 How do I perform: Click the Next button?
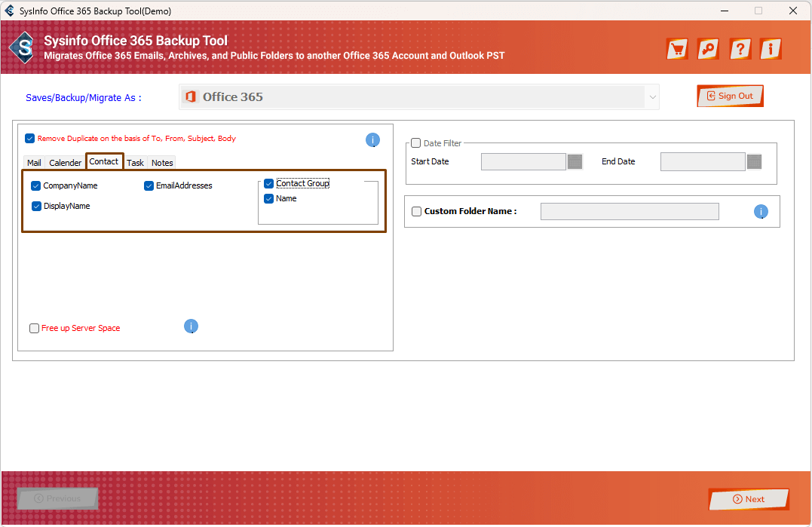coord(749,499)
